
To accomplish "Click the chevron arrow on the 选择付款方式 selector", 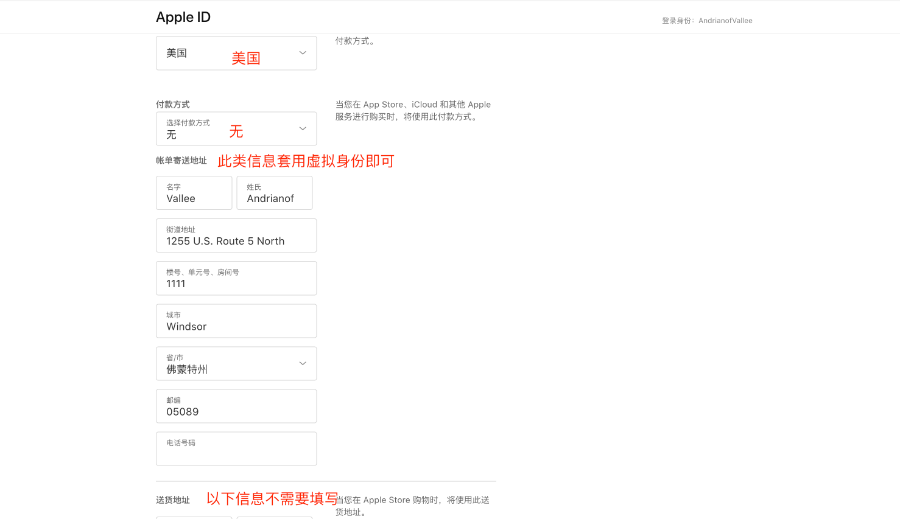I will (x=302, y=128).
